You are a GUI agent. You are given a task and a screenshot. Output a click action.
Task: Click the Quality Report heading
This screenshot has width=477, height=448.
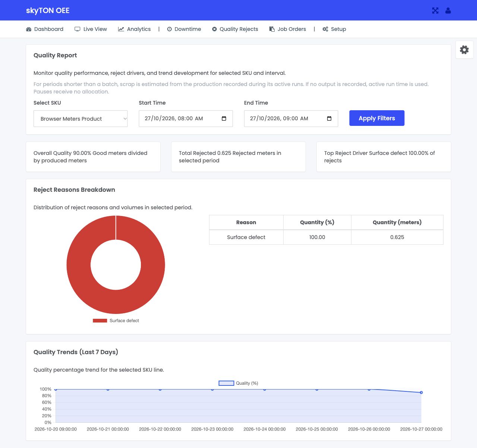55,55
